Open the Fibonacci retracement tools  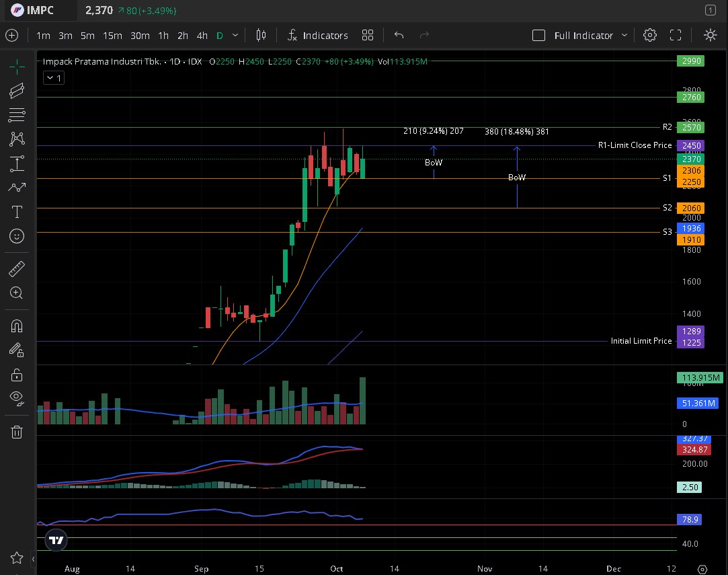17,114
